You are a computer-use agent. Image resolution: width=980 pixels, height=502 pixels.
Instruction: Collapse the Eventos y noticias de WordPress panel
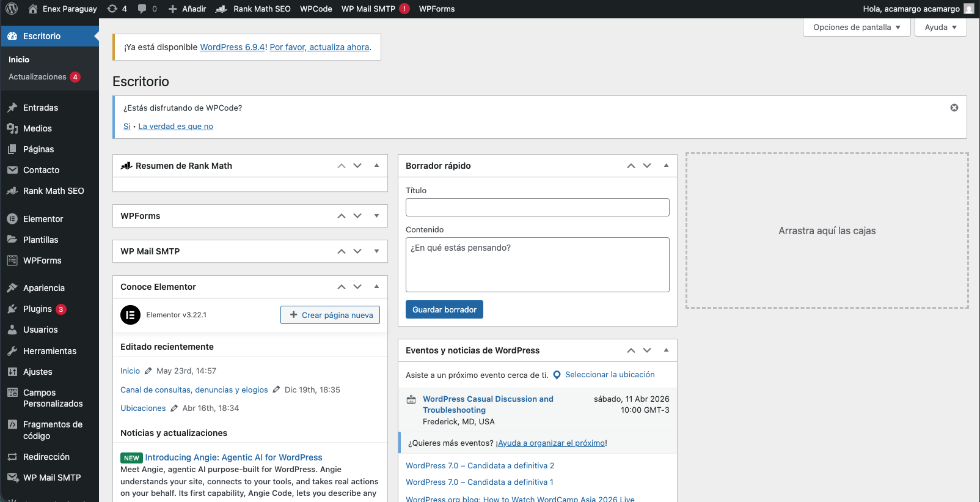coord(666,350)
